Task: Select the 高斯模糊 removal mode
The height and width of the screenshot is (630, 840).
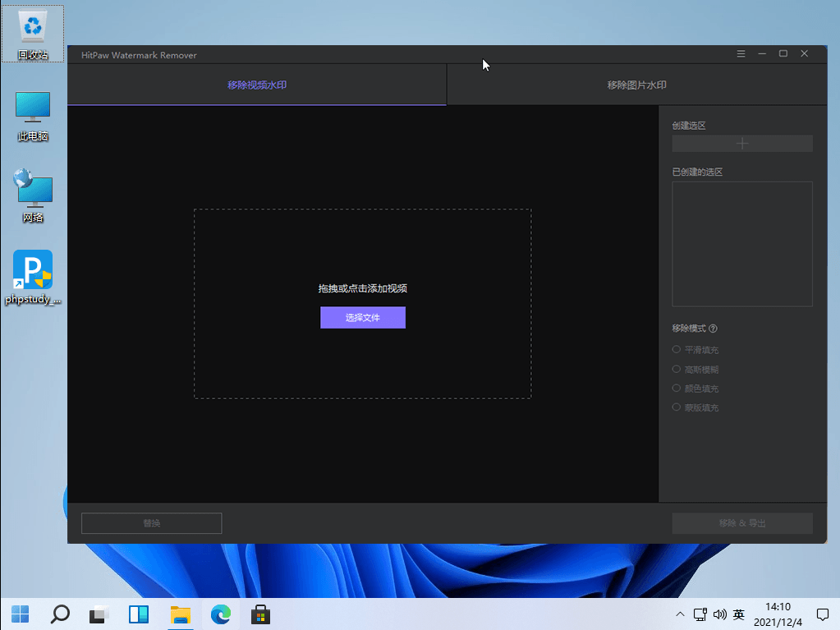Action: click(x=677, y=369)
